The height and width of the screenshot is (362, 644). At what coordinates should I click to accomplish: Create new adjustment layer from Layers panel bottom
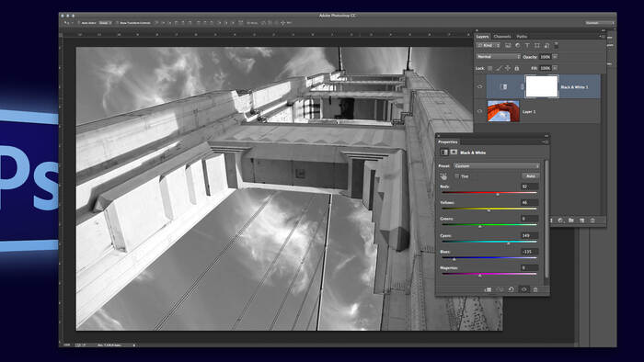pos(560,221)
